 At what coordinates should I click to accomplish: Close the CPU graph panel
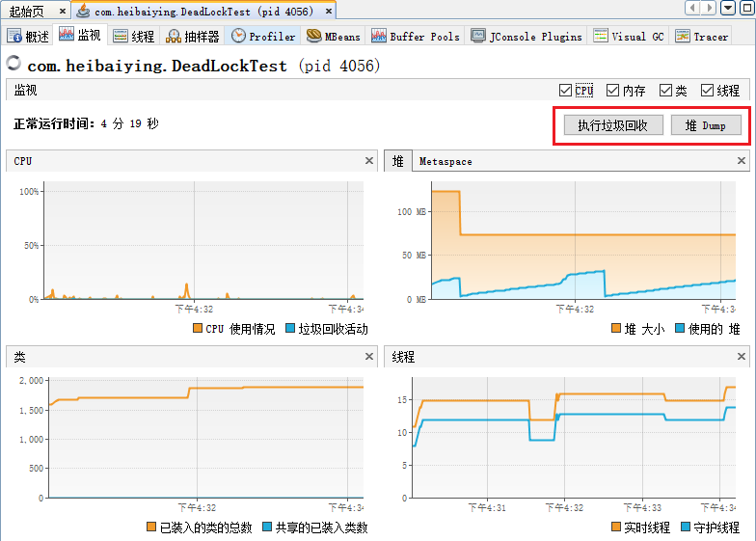(x=368, y=161)
